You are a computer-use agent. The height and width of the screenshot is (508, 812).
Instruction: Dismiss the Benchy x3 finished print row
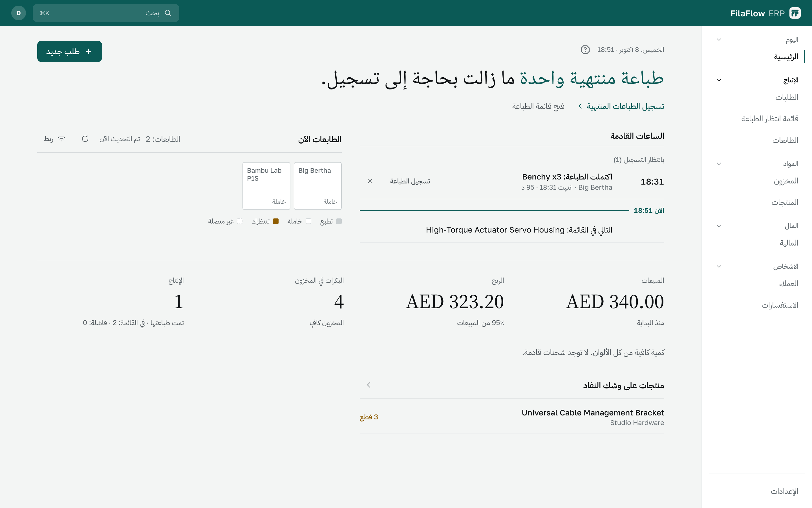(x=370, y=181)
